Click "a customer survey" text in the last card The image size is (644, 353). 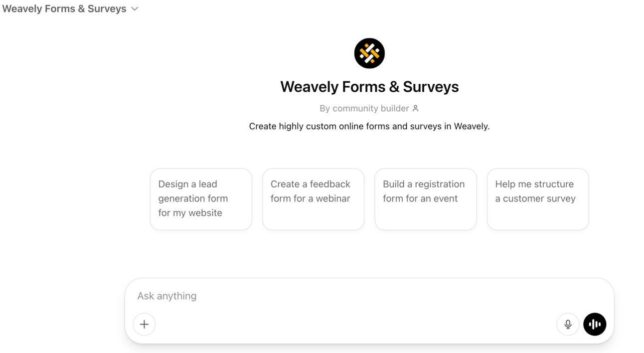click(535, 198)
